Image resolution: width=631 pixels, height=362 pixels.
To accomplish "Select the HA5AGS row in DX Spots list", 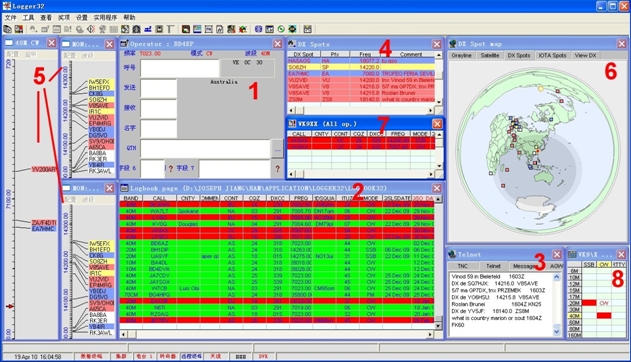I will (361, 61).
